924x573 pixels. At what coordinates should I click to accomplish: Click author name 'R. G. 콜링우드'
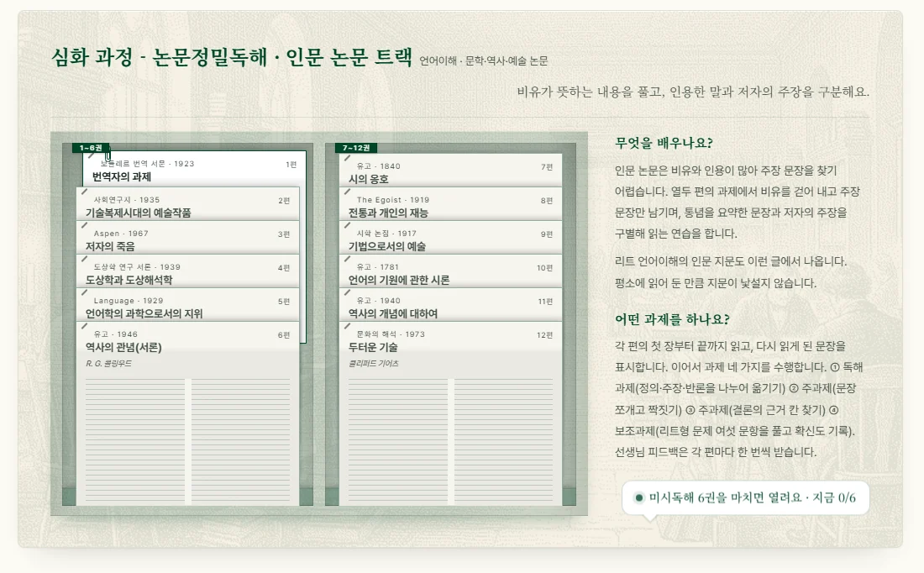click(109, 364)
